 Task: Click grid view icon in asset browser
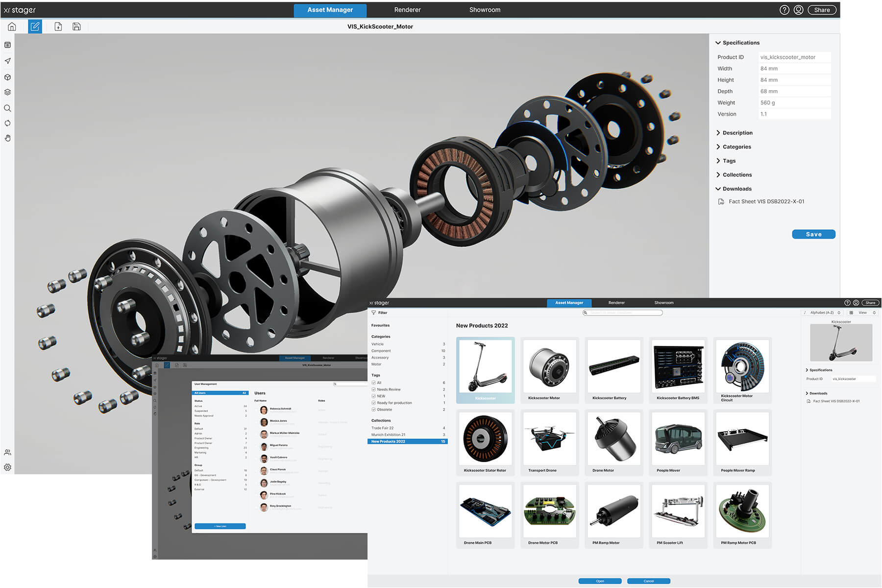(x=851, y=313)
